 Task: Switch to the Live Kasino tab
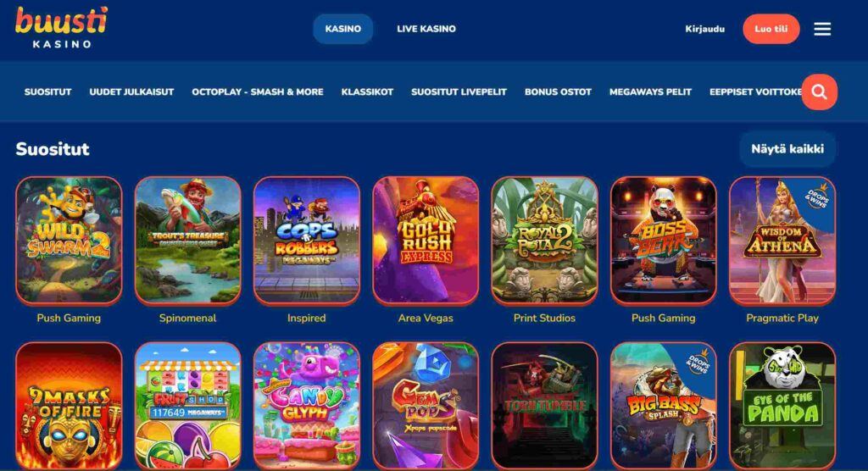coord(426,29)
